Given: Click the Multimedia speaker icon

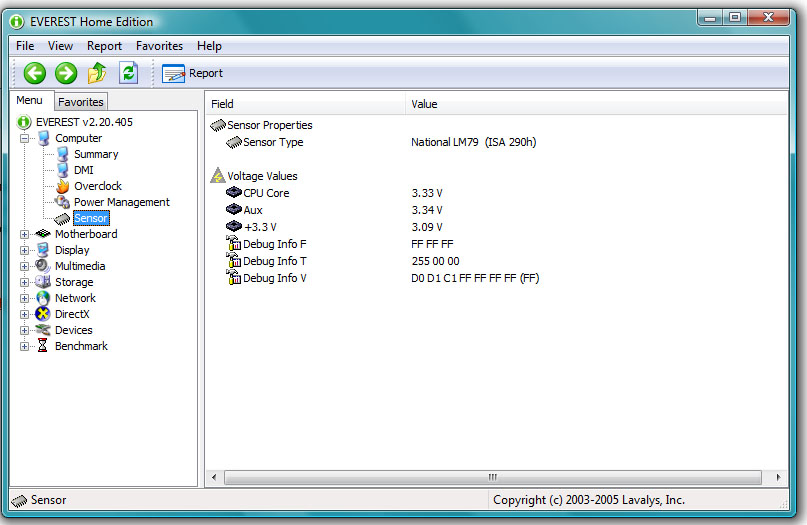Looking at the screenshot, I should pyautogui.click(x=42, y=266).
